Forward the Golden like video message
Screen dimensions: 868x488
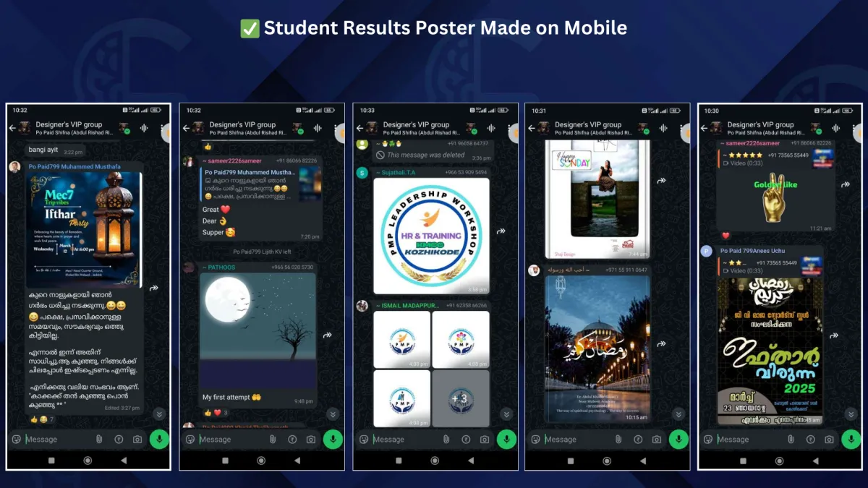[x=847, y=185]
